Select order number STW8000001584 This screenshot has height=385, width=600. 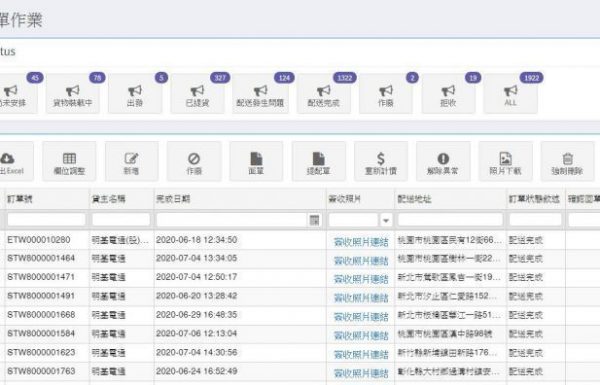tap(41, 333)
